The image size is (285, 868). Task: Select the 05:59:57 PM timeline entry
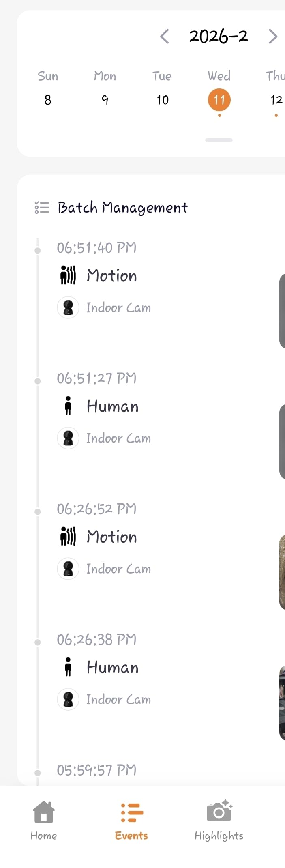(x=96, y=770)
